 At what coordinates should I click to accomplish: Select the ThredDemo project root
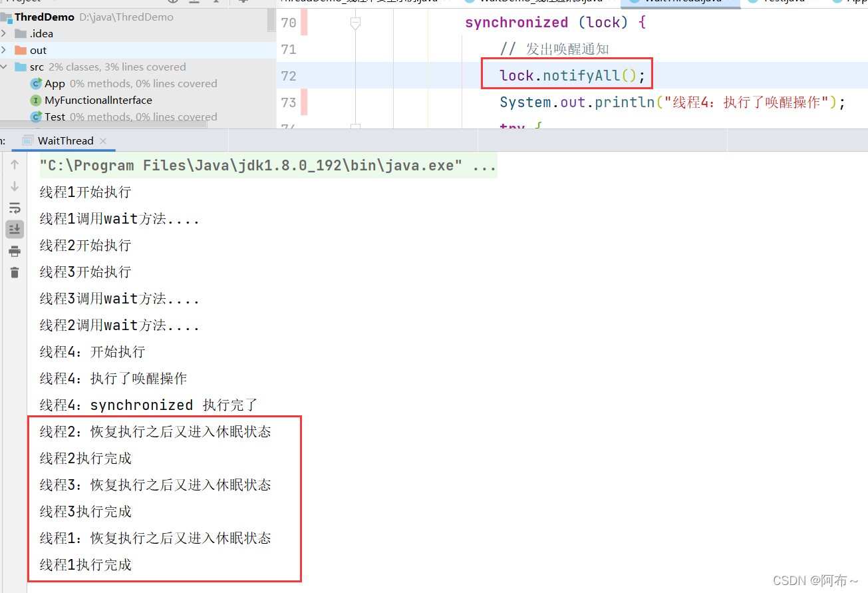[44, 17]
